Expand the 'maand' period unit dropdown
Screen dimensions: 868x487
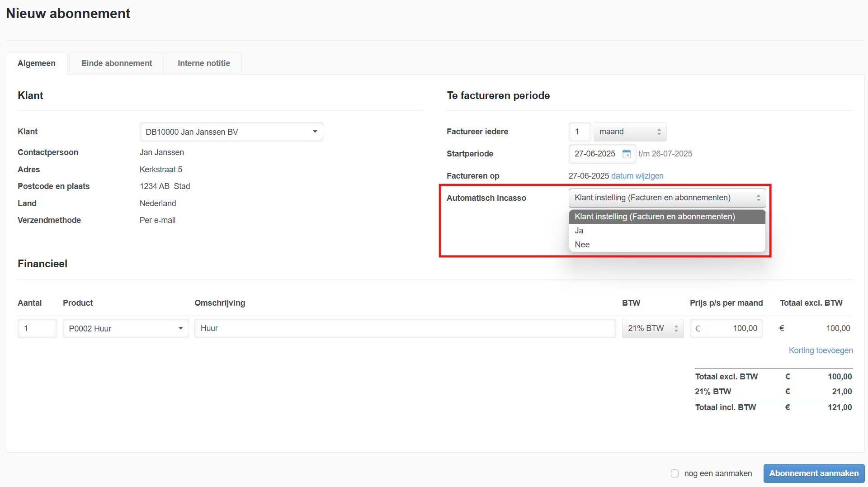tap(629, 132)
